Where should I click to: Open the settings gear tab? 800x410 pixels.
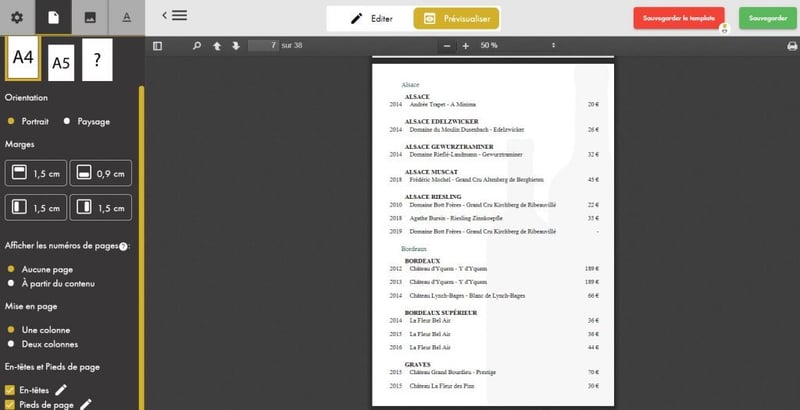16,18
